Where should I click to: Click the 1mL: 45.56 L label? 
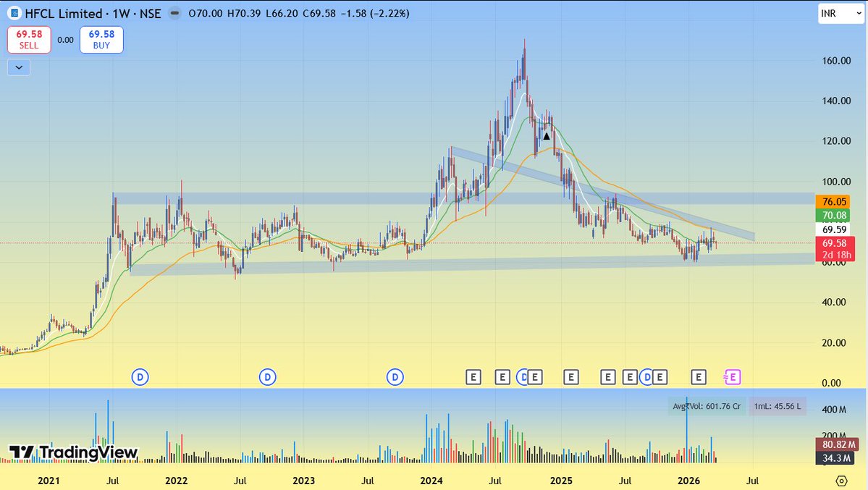[x=778, y=406]
